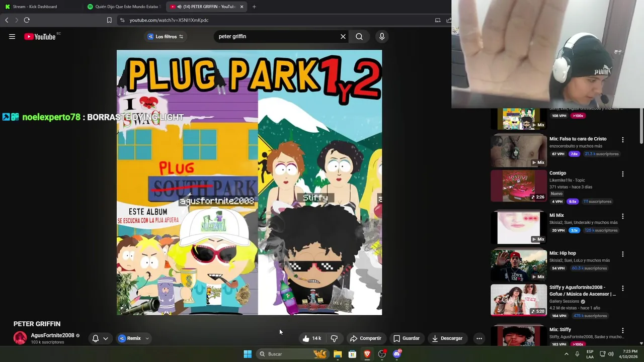Show hidden system tray icons chevron
644x362 pixels.
(567, 354)
